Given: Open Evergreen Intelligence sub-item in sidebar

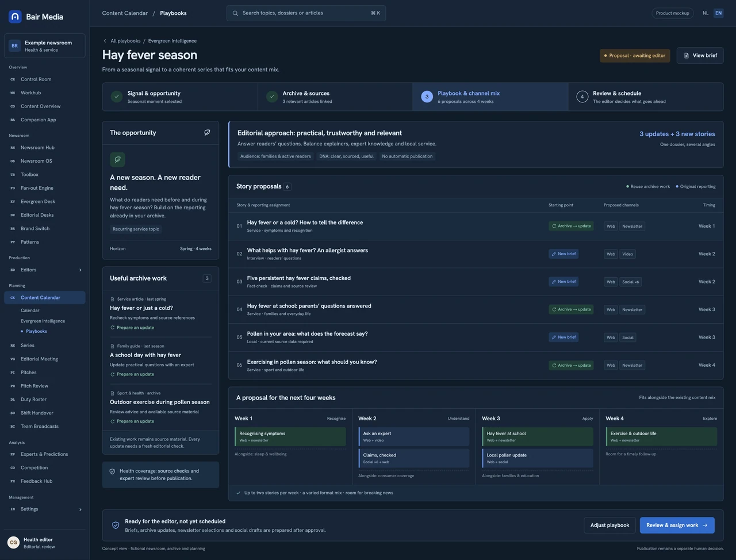Looking at the screenshot, I should click(43, 321).
